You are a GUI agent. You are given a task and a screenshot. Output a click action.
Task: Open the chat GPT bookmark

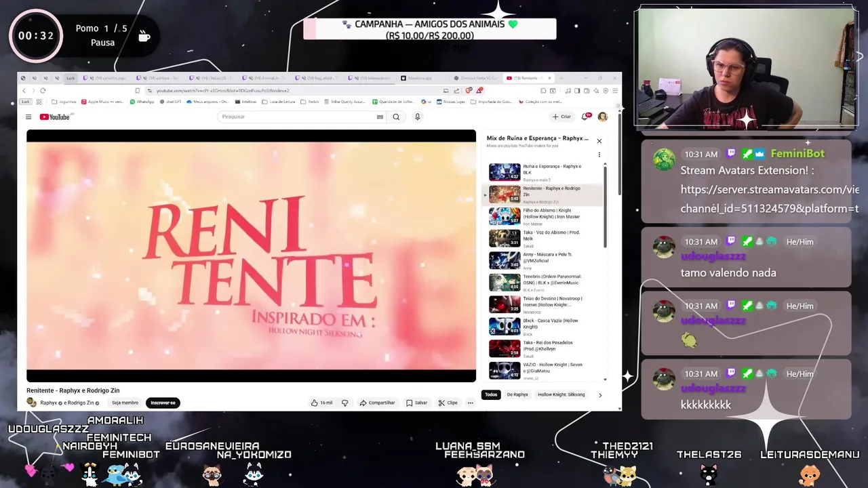click(170, 102)
